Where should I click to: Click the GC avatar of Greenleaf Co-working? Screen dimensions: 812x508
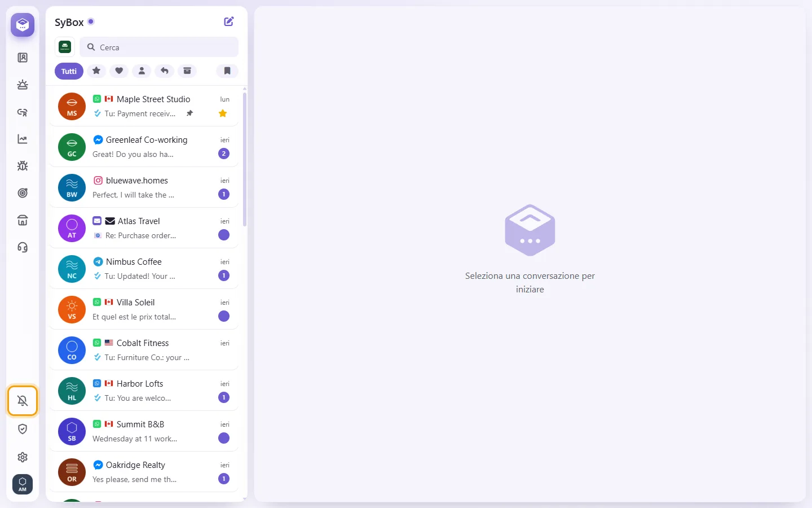click(72, 147)
